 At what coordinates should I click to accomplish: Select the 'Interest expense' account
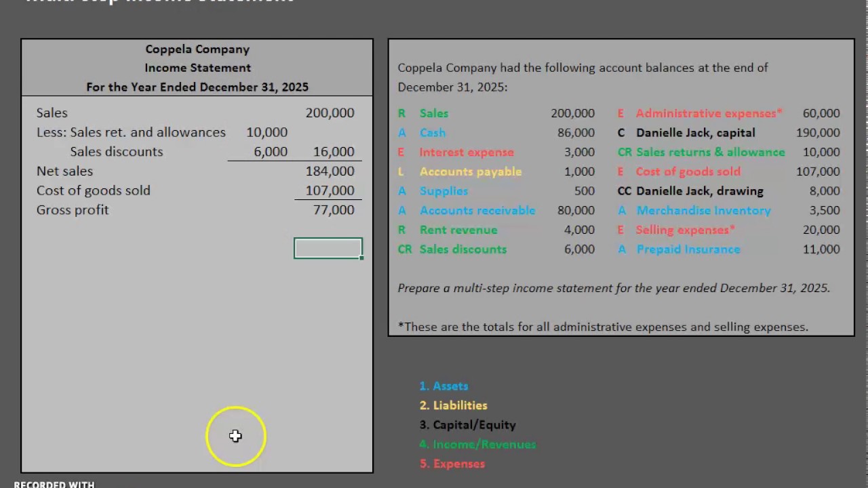467,152
